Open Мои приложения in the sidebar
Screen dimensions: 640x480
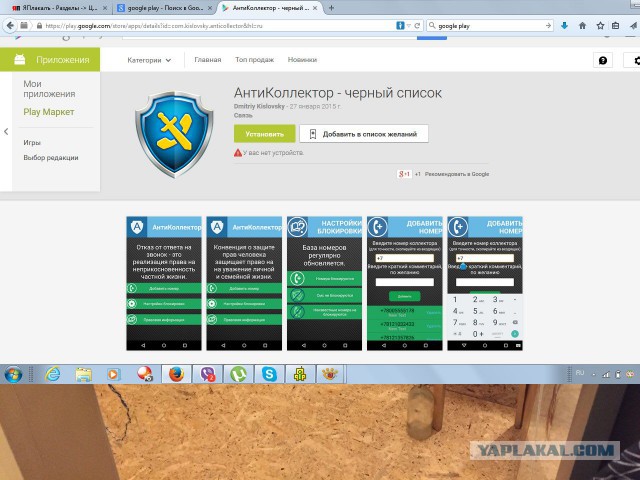pos(49,89)
